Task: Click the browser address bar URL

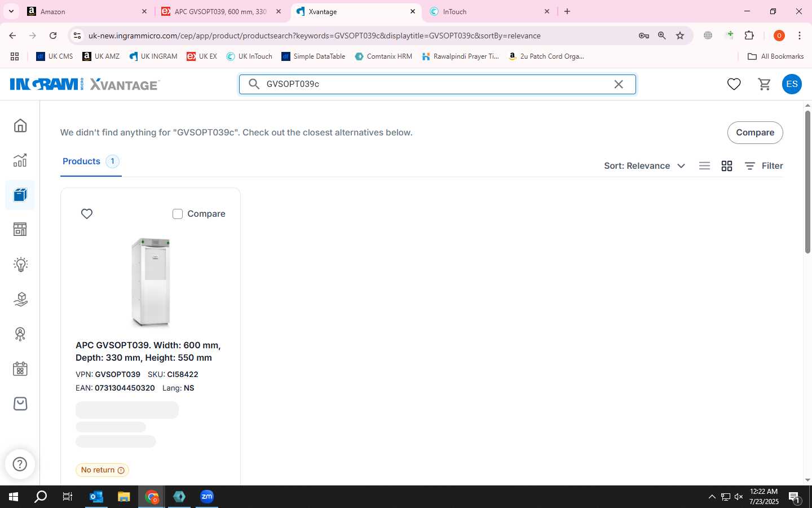Action: pyautogui.click(x=314, y=36)
